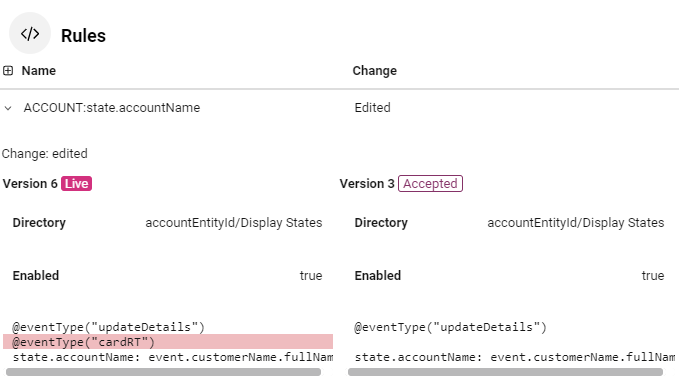Click the Version 3 Enabled true value
Screen dimensions: 679x384
click(x=653, y=276)
